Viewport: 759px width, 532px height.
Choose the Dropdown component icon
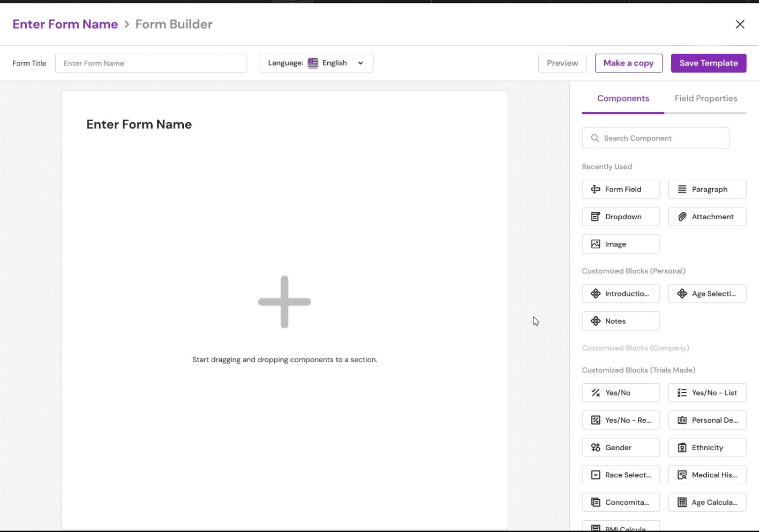(x=595, y=217)
